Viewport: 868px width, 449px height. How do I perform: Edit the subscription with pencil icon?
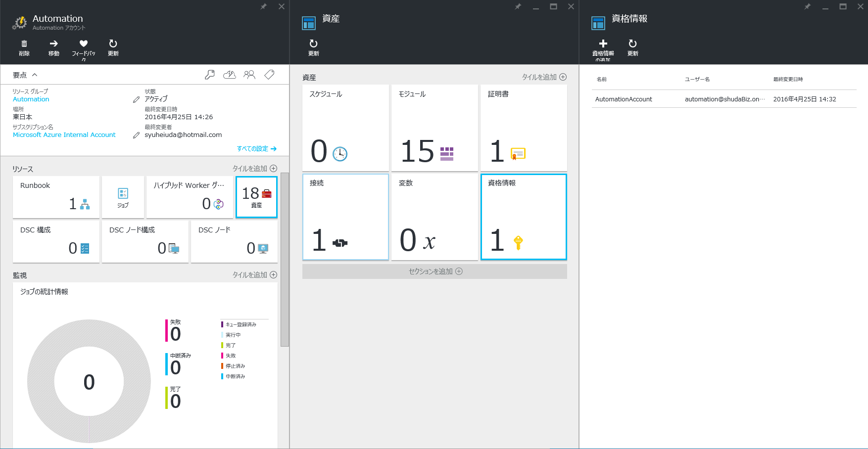[x=136, y=135]
